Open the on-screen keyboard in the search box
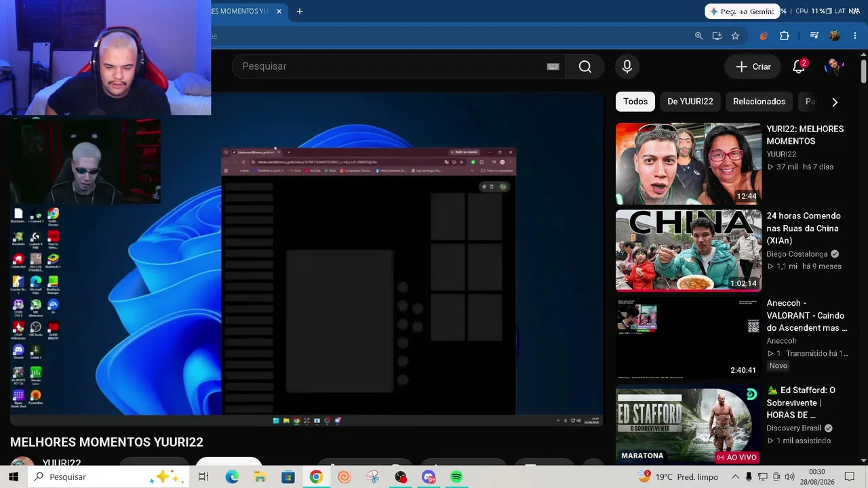 tap(553, 66)
